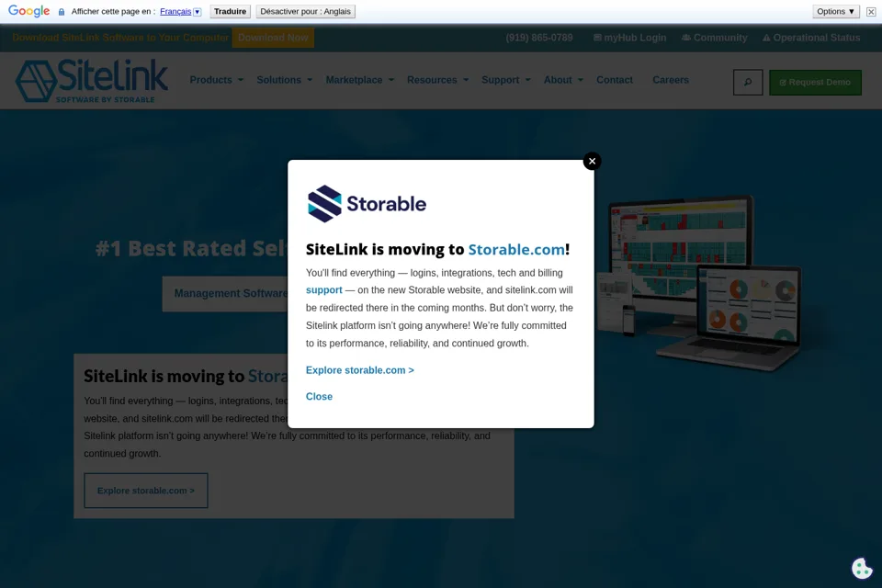Open the Français language dropdown

(180, 11)
